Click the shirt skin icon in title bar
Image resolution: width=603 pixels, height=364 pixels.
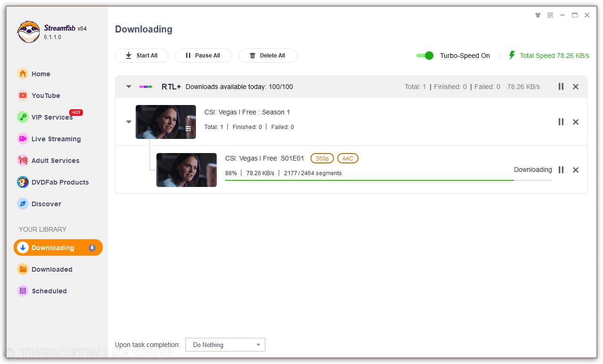pos(538,15)
